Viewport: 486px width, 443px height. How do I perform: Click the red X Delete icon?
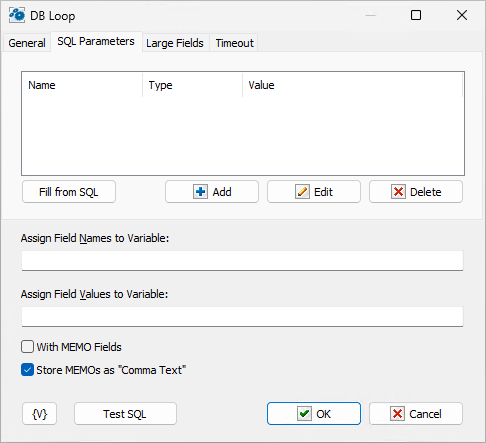coord(398,192)
